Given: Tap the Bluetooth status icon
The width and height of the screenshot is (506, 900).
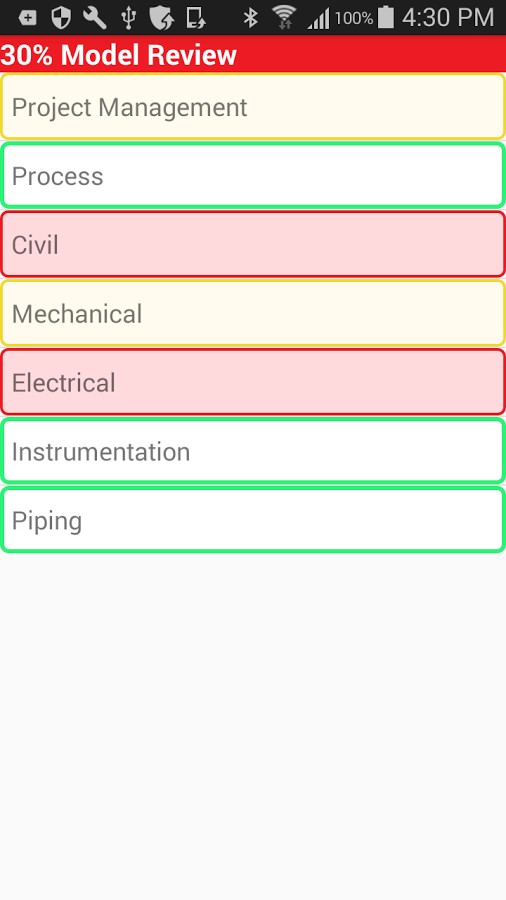Looking at the screenshot, I should [x=250, y=18].
